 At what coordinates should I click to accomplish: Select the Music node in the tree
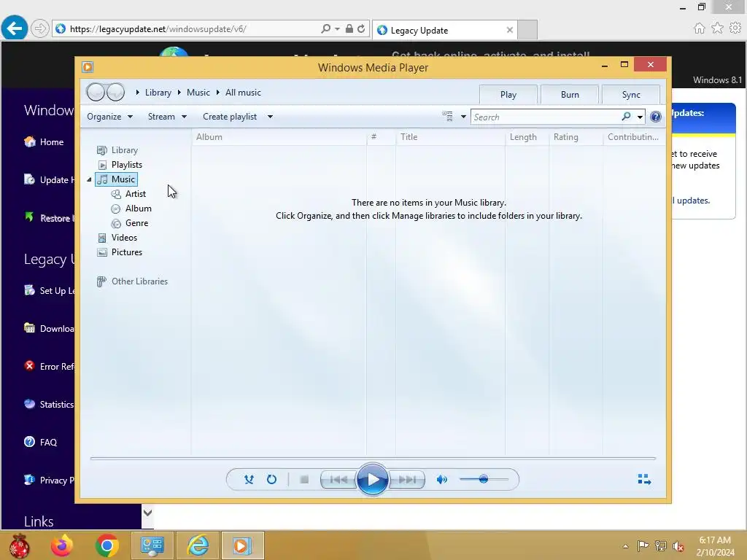pos(117,179)
